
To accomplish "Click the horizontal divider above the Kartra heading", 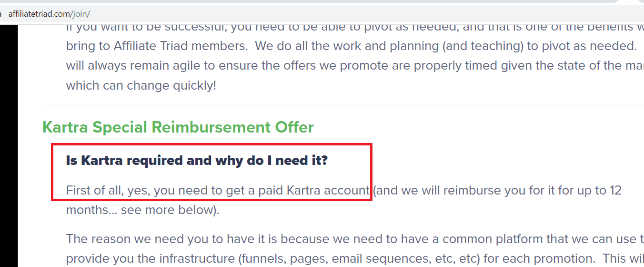I will [343, 105].
